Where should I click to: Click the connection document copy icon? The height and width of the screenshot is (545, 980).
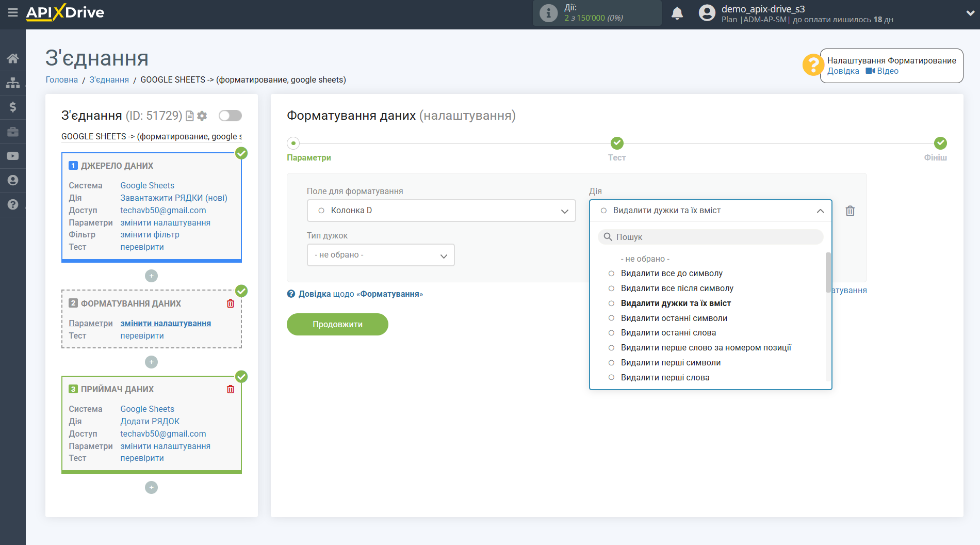coord(190,116)
